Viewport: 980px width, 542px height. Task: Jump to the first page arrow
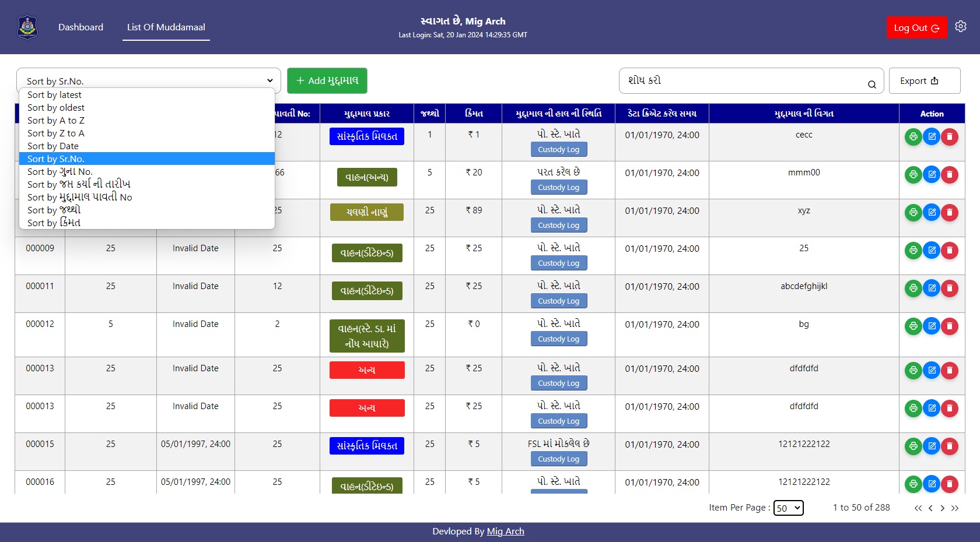tap(918, 508)
